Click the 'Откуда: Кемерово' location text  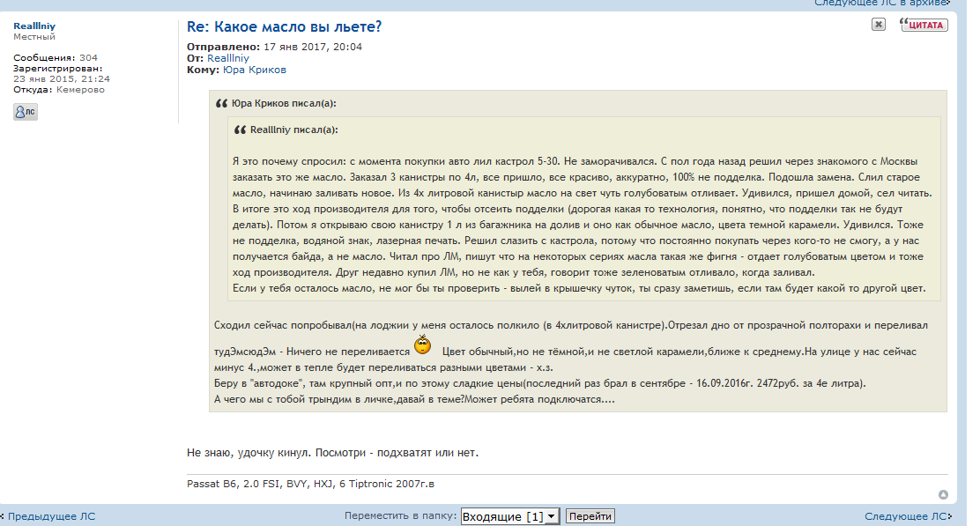pos(58,90)
